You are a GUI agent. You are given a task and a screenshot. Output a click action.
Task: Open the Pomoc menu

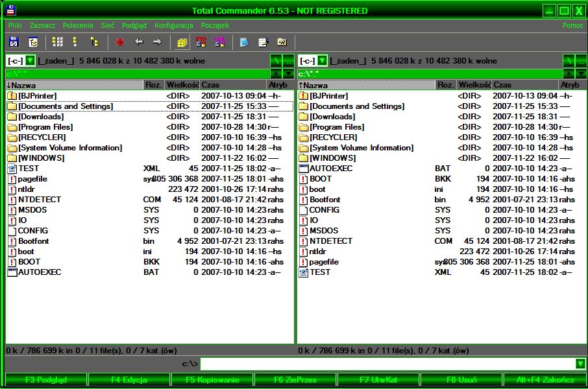pos(572,25)
